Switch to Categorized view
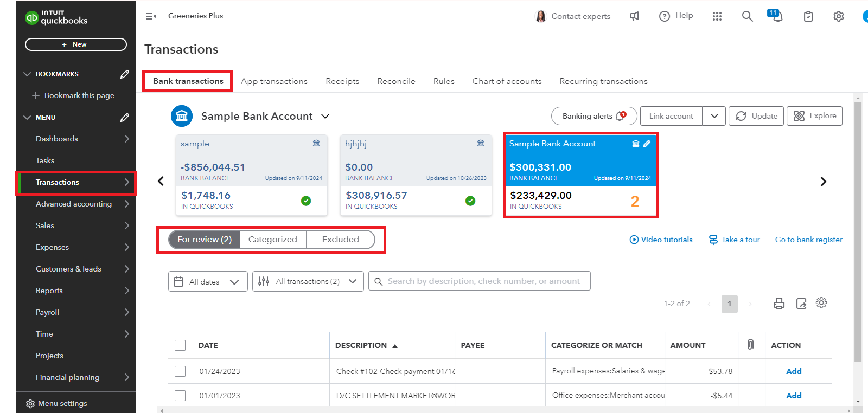868x413 pixels. pos(273,240)
